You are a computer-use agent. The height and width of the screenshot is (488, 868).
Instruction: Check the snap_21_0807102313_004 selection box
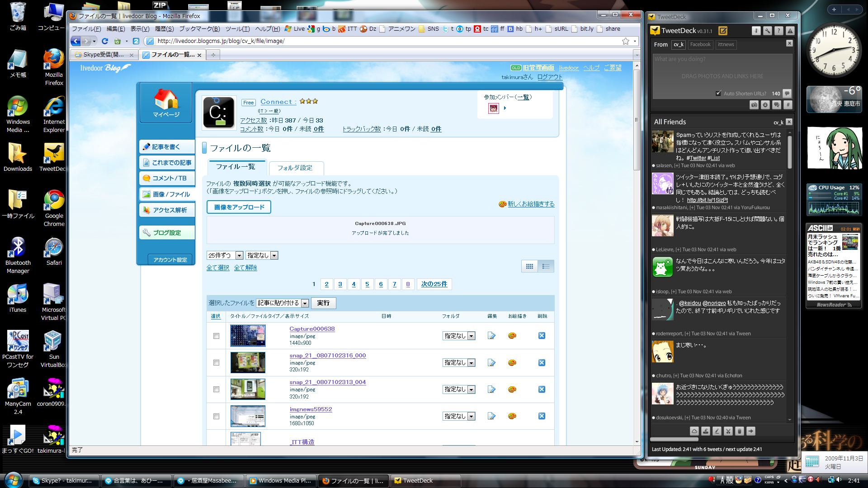pyautogui.click(x=216, y=389)
